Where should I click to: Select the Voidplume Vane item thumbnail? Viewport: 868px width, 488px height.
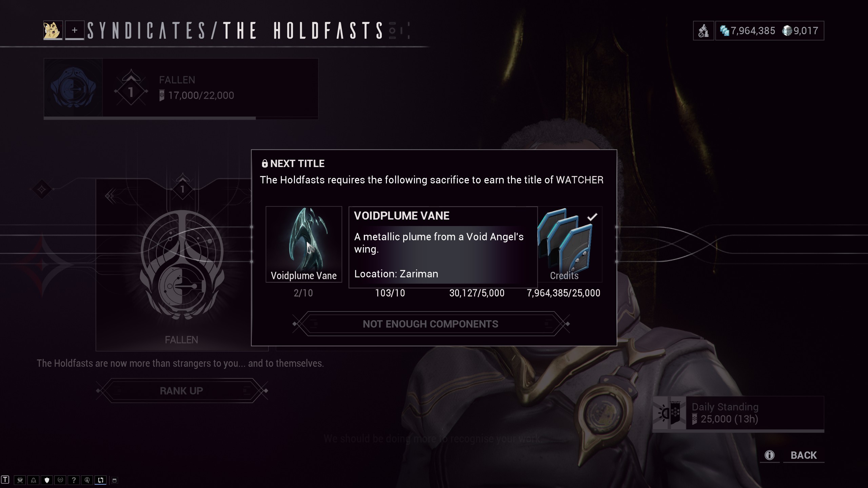coord(304,244)
